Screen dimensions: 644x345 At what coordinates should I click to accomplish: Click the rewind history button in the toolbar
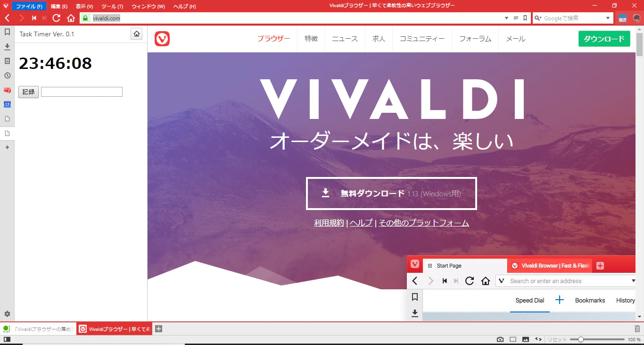[x=34, y=18]
